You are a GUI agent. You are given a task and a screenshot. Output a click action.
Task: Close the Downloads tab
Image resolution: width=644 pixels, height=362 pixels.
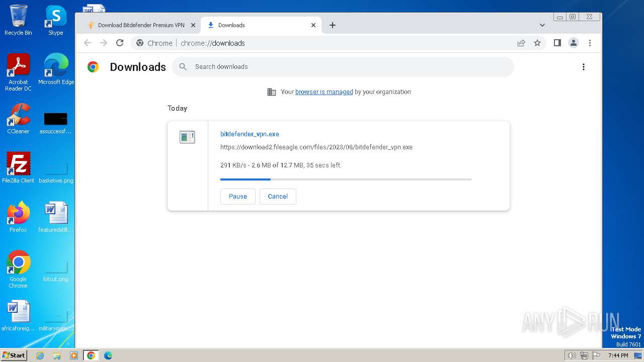click(x=313, y=25)
